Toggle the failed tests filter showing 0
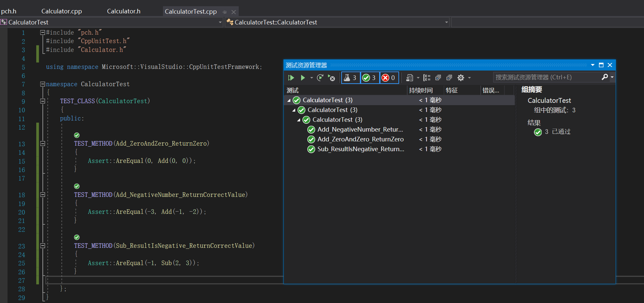The image size is (644, 303). pos(389,78)
